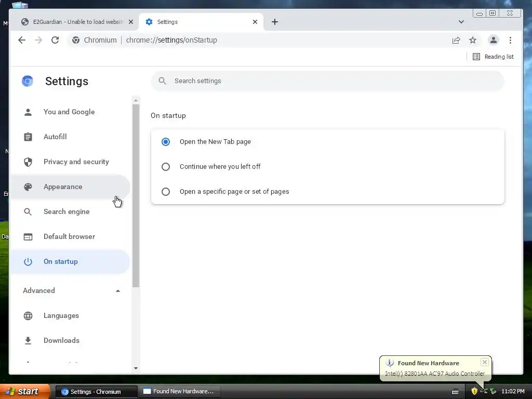This screenshot has width=532, height=399.
Task: Open Found New Hardware taskbar button
Action: [180, 392]
